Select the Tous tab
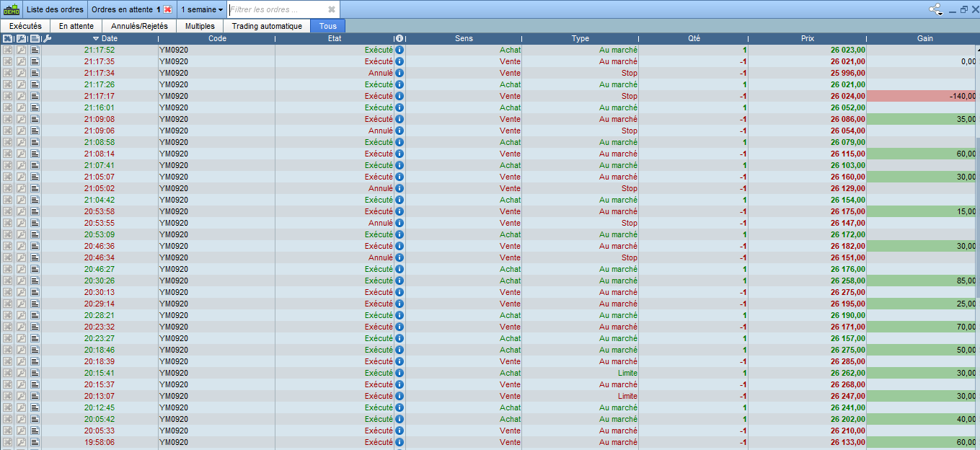The height and width of the screenshot is (450, 980). click(x=328, y=26)
